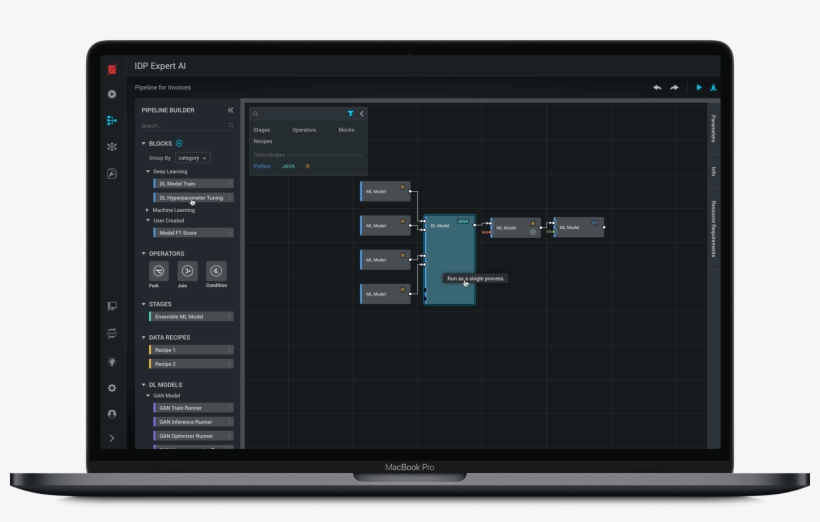
Task: Toggle the R technology filter
Action: tap(308, 166)
